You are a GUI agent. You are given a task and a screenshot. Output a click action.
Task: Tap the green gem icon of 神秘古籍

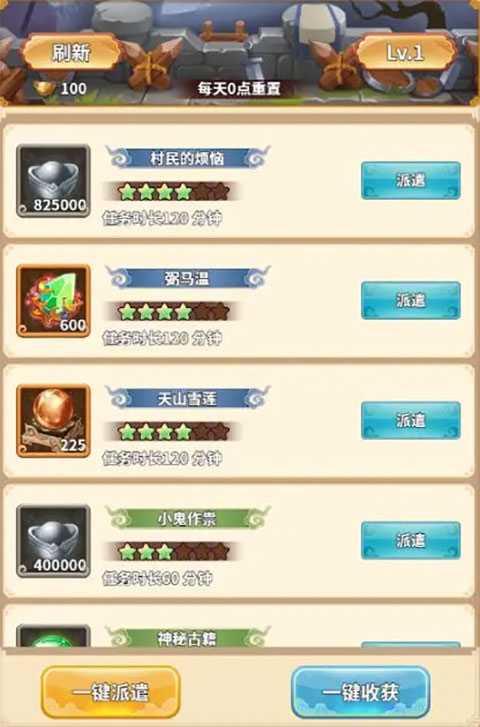click(53, 636)
